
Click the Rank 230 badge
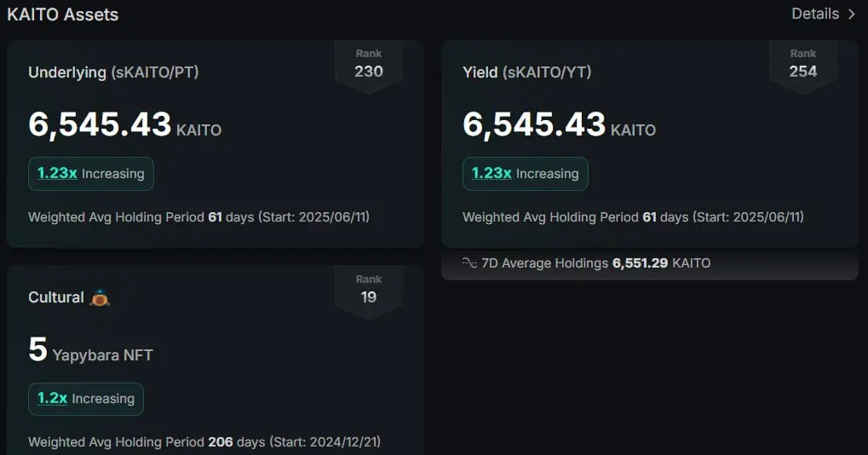369,66
